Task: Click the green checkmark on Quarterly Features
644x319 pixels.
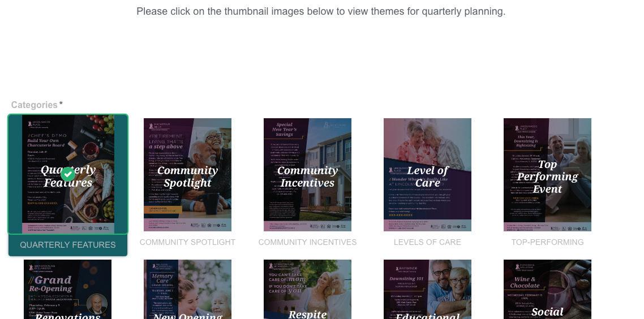Action: [x=68, y=174]
